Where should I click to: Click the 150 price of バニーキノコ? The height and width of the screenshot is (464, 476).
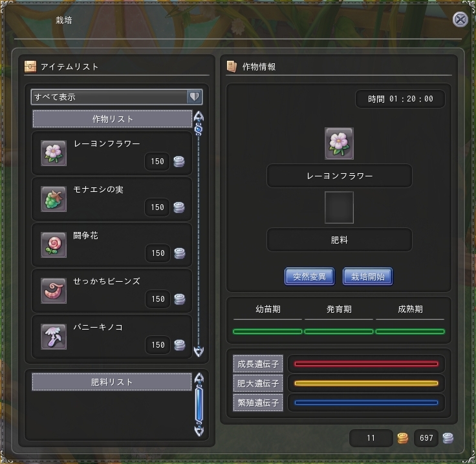click(x=158, y=345)
